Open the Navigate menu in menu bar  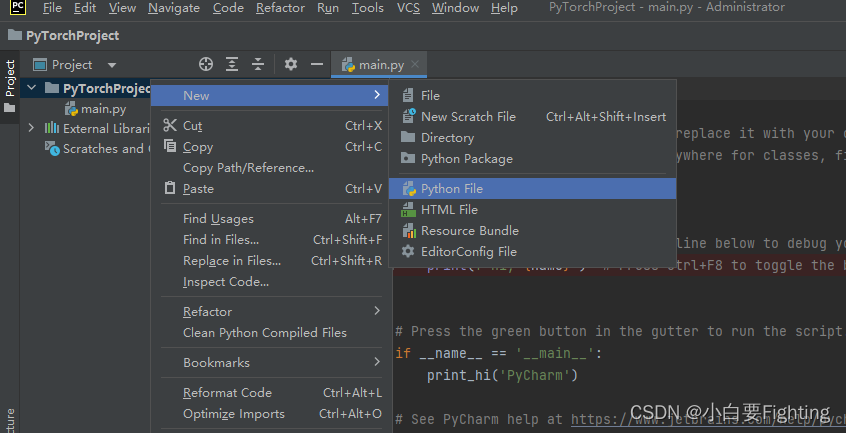point(174,8)
